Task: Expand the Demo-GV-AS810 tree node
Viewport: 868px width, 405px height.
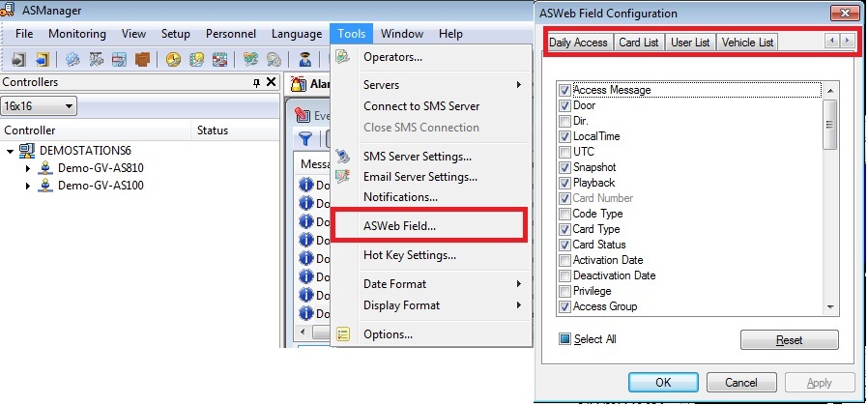Action: [28, 168]
